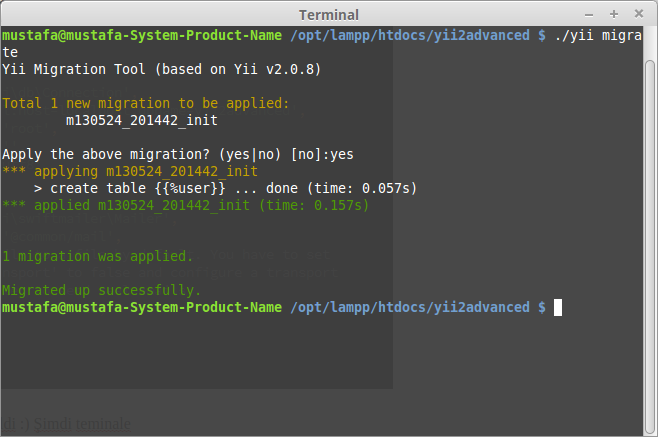Minimize the Terminal window
658x437 pixels.
pyautogui.click(x=589, y=15)
